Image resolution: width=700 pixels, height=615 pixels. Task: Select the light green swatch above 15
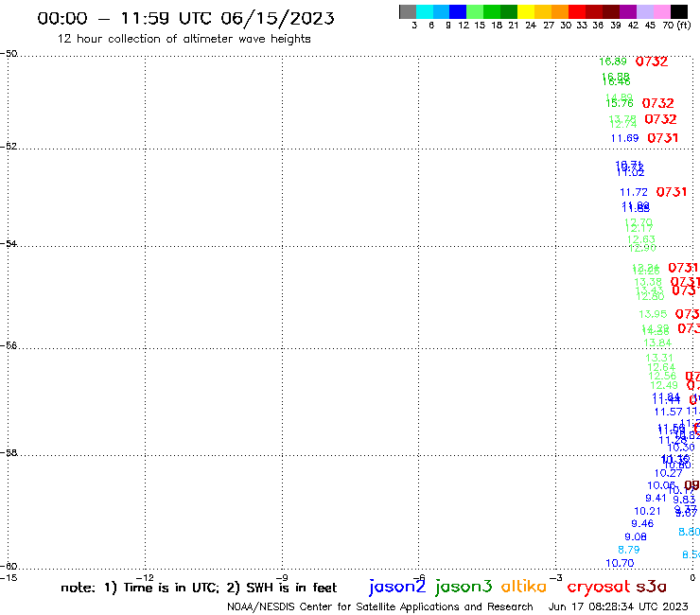pos(475,11)
